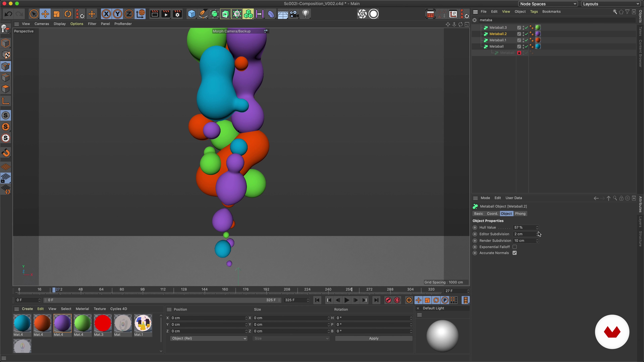Select Metaball.3 in object tree
This screenshot has width=644, height=362.
498,27
